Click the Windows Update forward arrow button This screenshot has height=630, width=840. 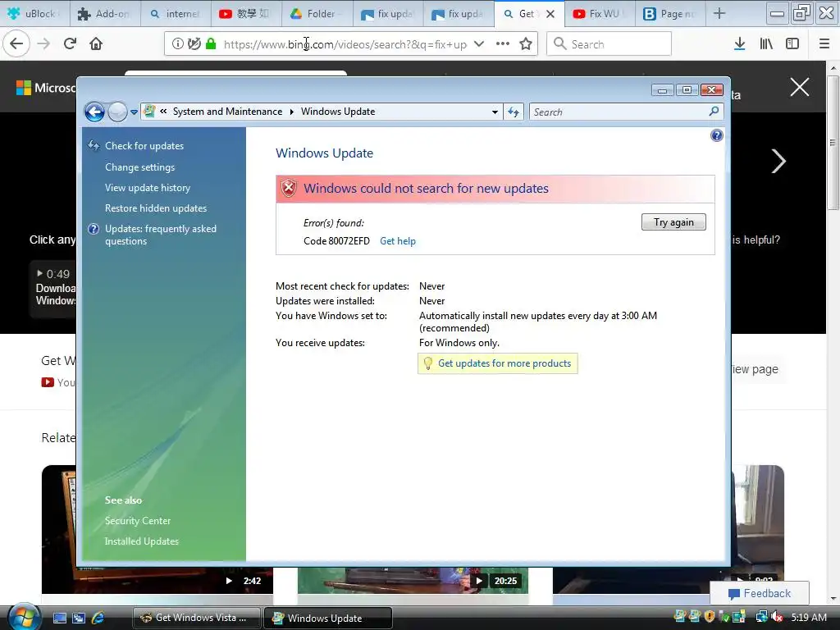pos(117,112)
